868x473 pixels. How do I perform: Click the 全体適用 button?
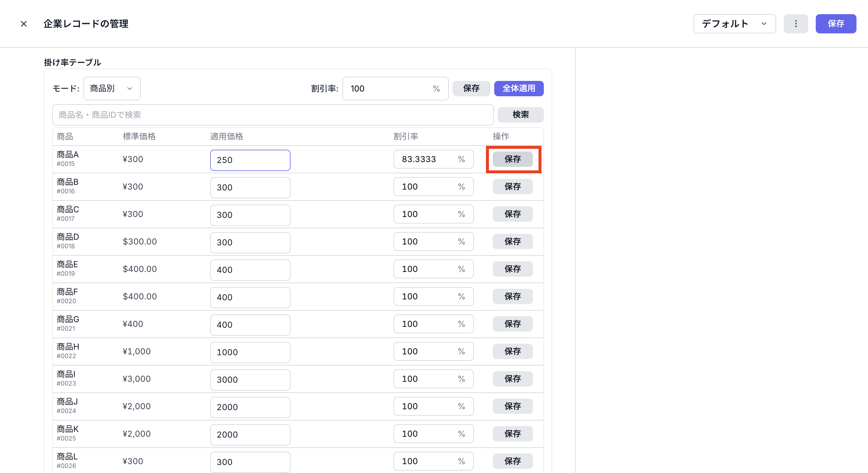click(518, 89)
